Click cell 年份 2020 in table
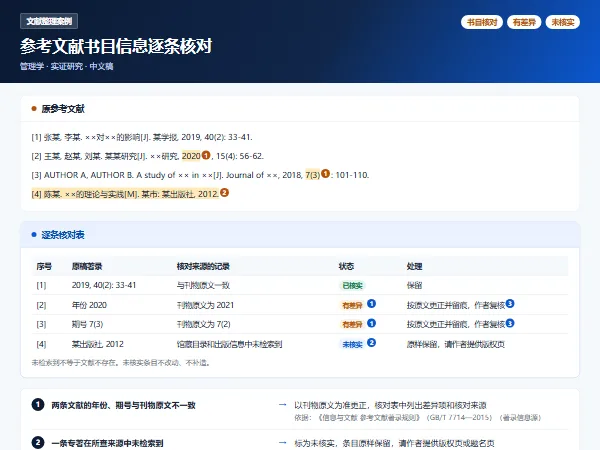This screenshot has width=600, height=450. (x=89, y=305)
